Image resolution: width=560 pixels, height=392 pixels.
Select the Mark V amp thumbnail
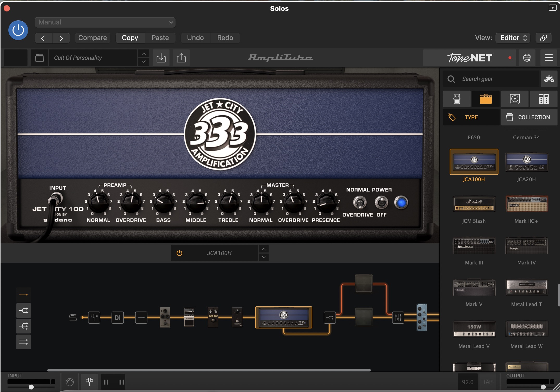coord(474,287)
